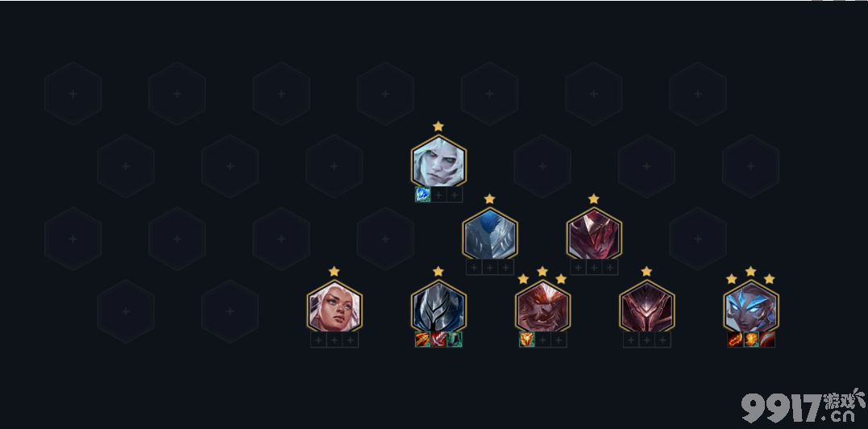Click the golden crest item under the beast champion

(526, 339)
